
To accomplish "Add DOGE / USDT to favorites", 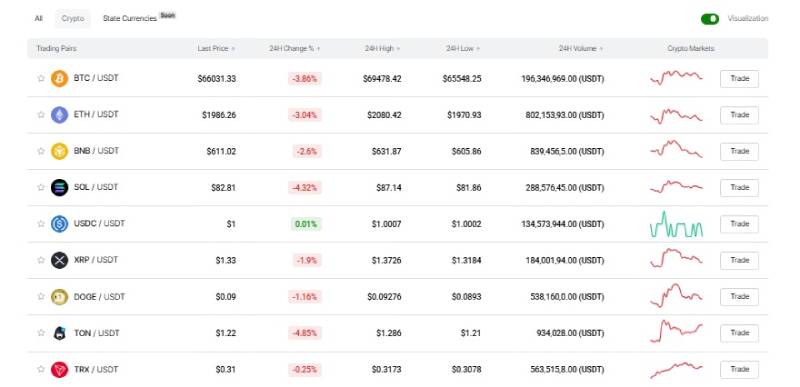I will pos(41,296).
